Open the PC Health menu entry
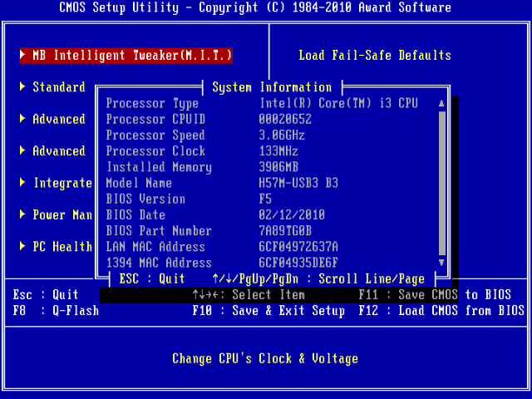Viewport: 532px width, 399px height. click(x=62, y=247)
